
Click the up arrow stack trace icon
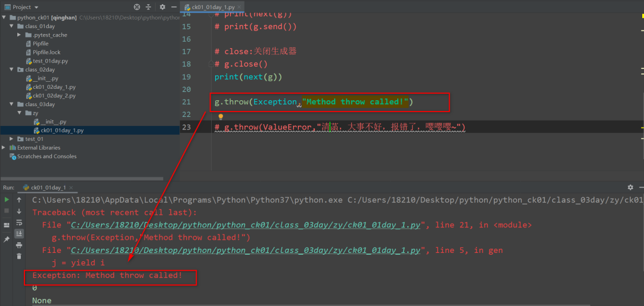point(19,200)
